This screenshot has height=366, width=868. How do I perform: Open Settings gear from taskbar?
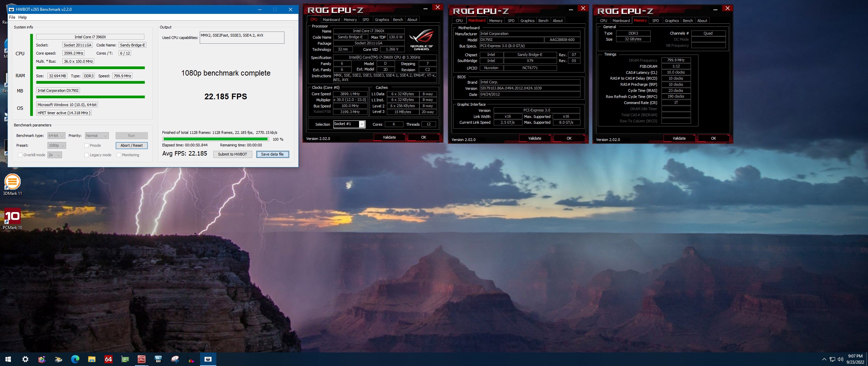click(25, 359)
